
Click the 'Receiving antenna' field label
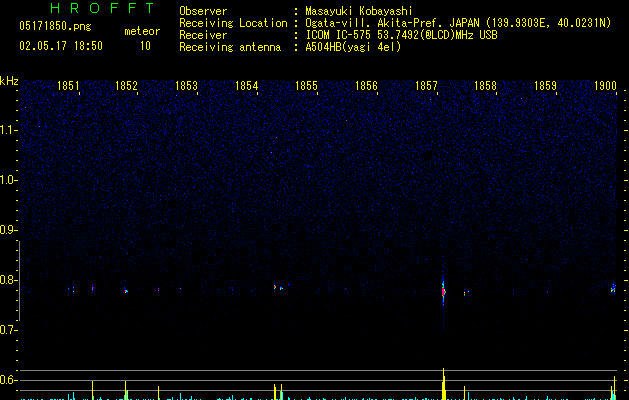point(230,47)
